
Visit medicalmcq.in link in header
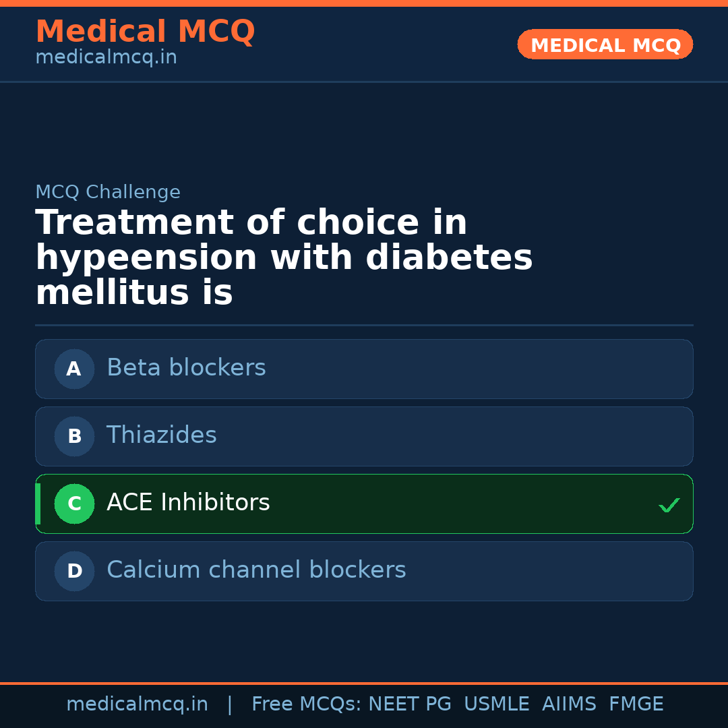(x=106, y=58)
